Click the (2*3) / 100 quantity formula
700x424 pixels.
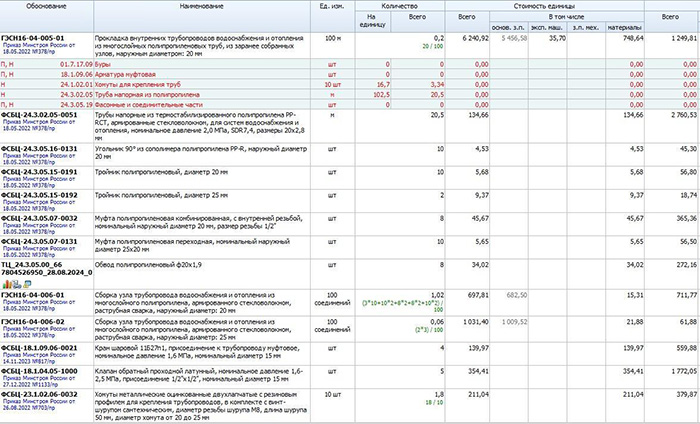(x=429, y=330)
